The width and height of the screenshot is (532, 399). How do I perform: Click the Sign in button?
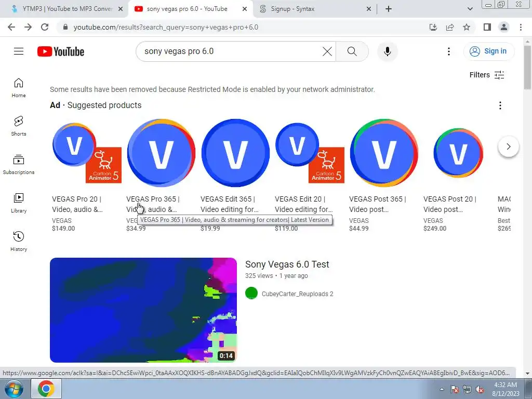[x=489, y=51]
